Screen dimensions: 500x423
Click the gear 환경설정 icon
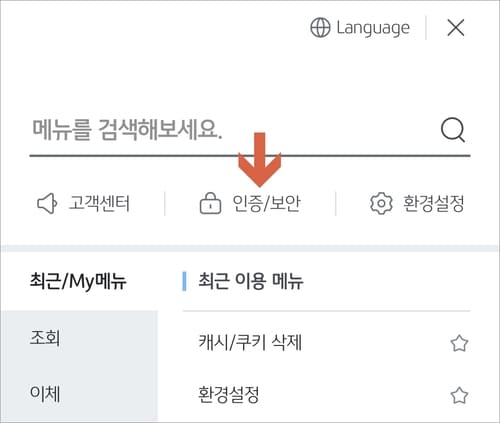tap(381, 203)
